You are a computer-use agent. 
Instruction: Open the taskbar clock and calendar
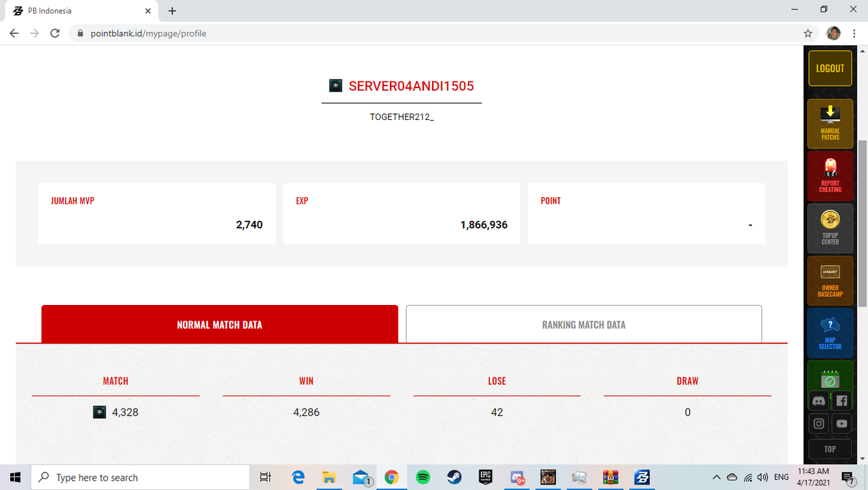[x=813, y=477]
